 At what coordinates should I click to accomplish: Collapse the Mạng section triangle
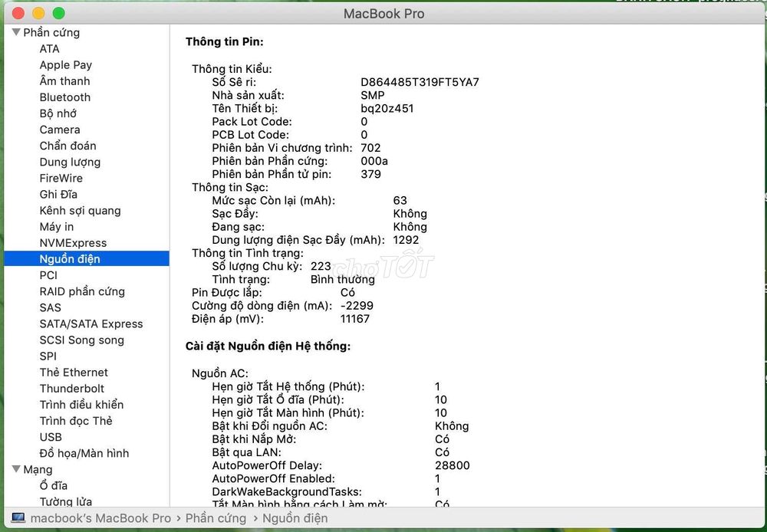coord(16,469)
